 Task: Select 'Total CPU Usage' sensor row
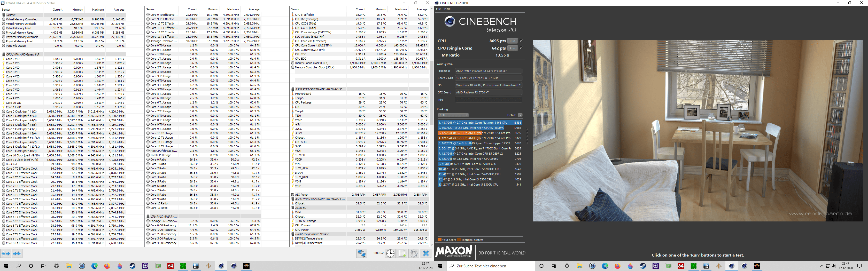coord(203,155)
